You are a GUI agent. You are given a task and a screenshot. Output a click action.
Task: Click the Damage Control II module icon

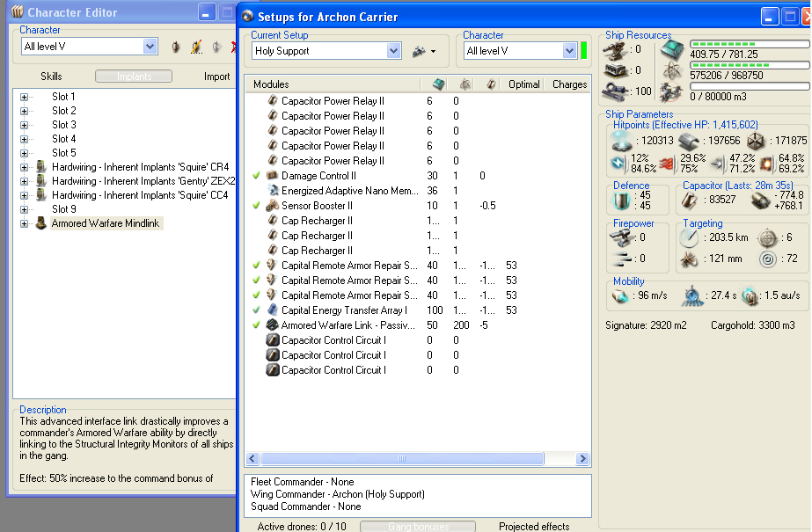pos(273,176)
